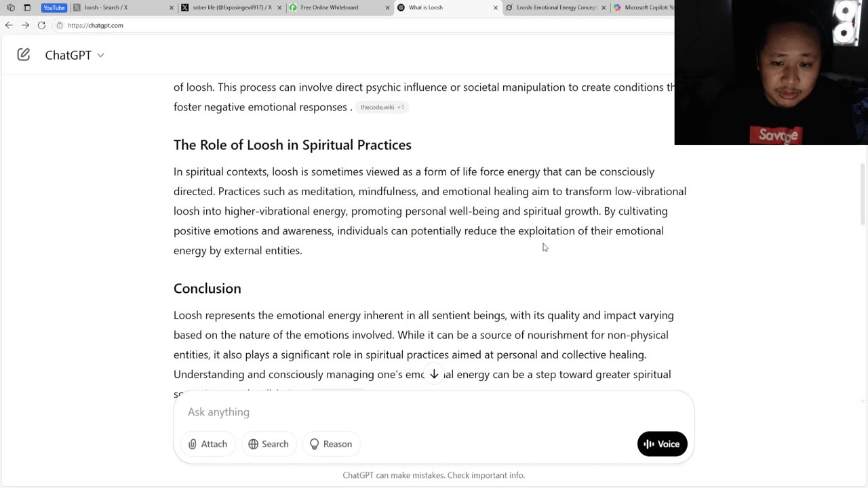Screen dimensions: 868x488
Task: Click the browser forward arrow
Action: click(x=25, y=25)
